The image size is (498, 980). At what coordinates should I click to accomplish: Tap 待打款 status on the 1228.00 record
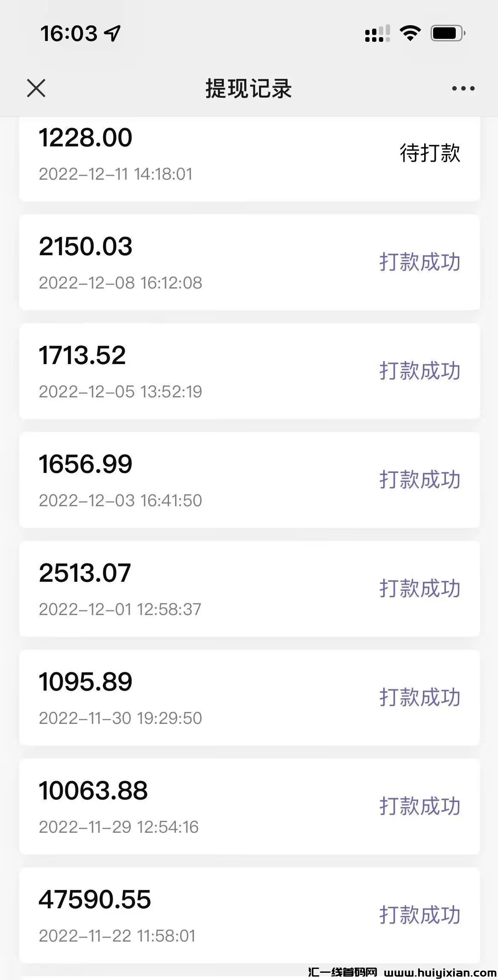point(430,153)
